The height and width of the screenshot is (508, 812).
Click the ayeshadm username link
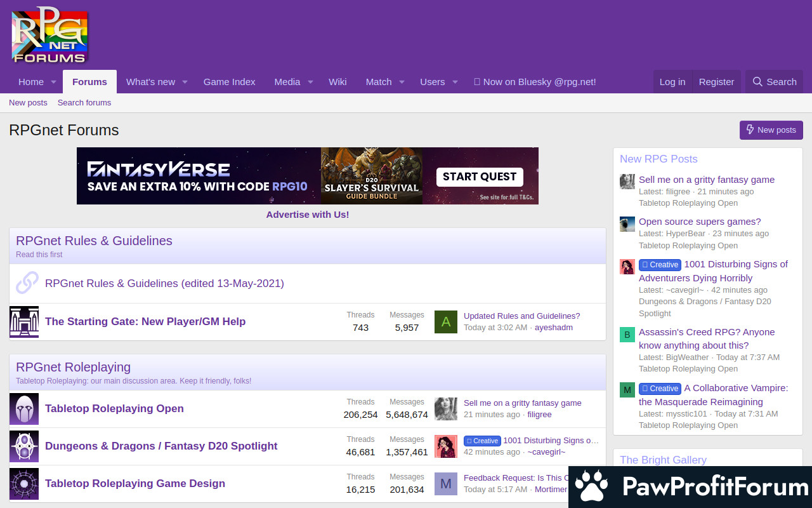(x=554, y=328)
